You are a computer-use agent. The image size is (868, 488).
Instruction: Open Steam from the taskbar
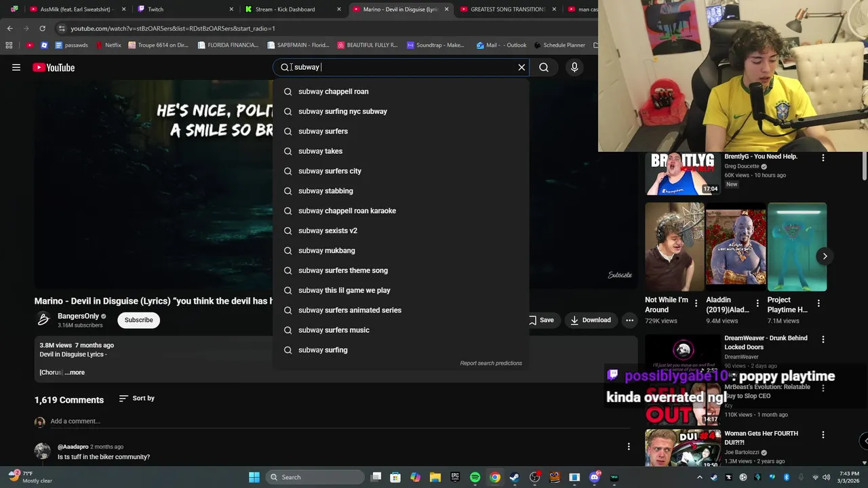tap(514, 477)
